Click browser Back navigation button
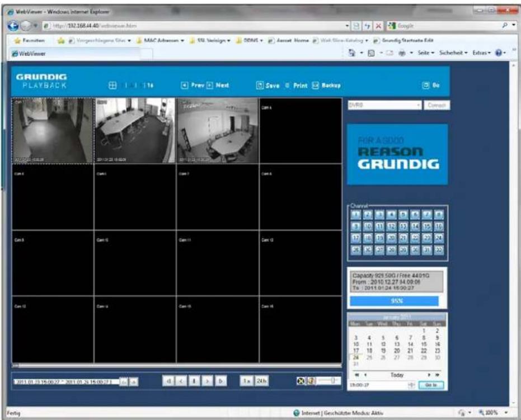This screenshot has height=420, width=521. 13,26
